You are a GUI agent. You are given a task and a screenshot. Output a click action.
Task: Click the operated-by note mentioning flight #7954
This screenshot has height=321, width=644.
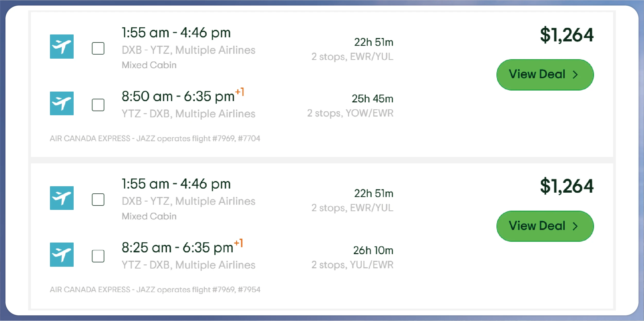coord(155,290)
